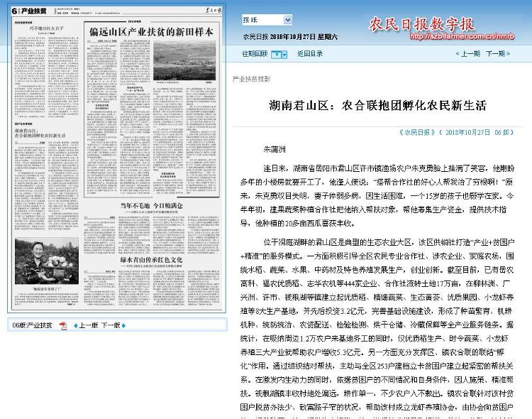Open the 往期回顾 past issues link

(255, 53)
